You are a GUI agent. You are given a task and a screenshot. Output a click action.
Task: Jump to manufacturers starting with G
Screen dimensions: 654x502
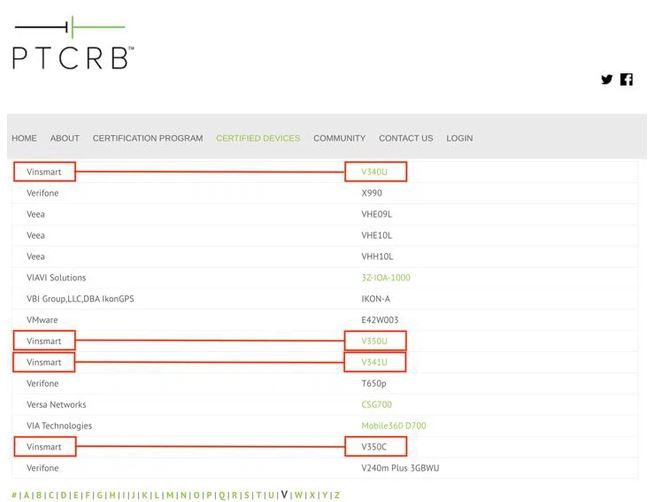pos(100,495)
